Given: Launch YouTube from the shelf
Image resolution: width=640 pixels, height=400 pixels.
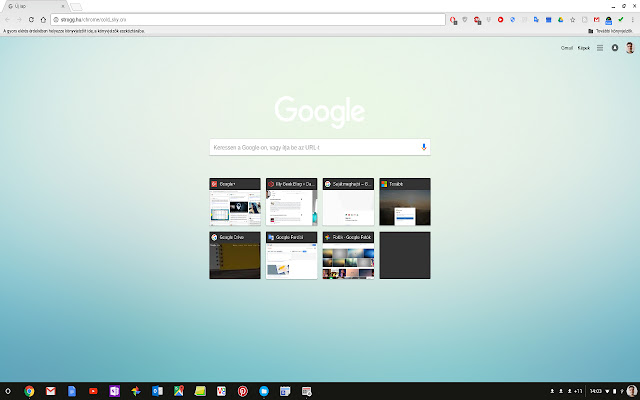Looking at the screenshot, I should point(93,391).
